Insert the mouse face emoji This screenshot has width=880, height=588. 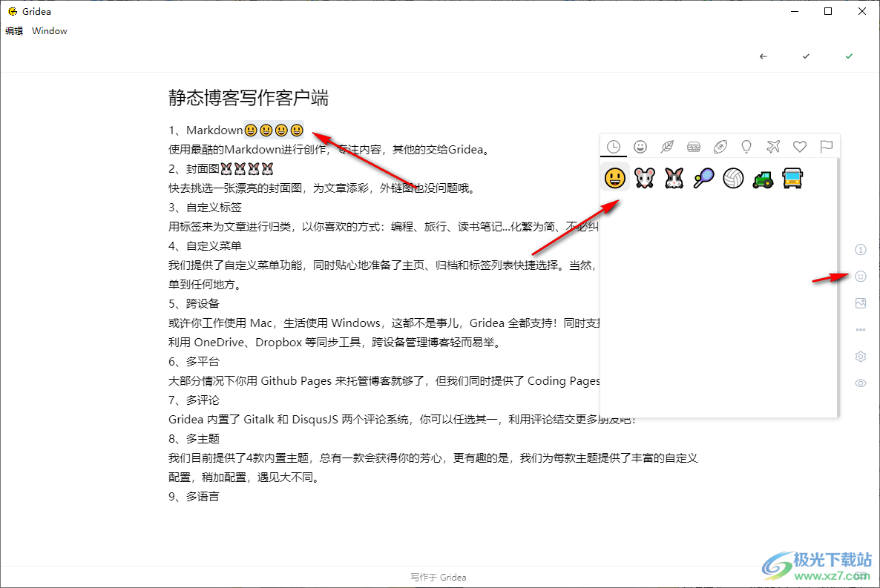(x=644, y=179)
